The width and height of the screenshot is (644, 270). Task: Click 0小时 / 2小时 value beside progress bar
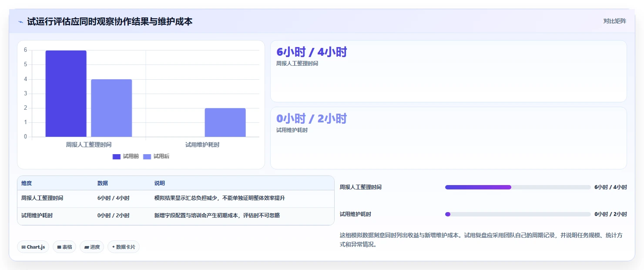[610, 214]
